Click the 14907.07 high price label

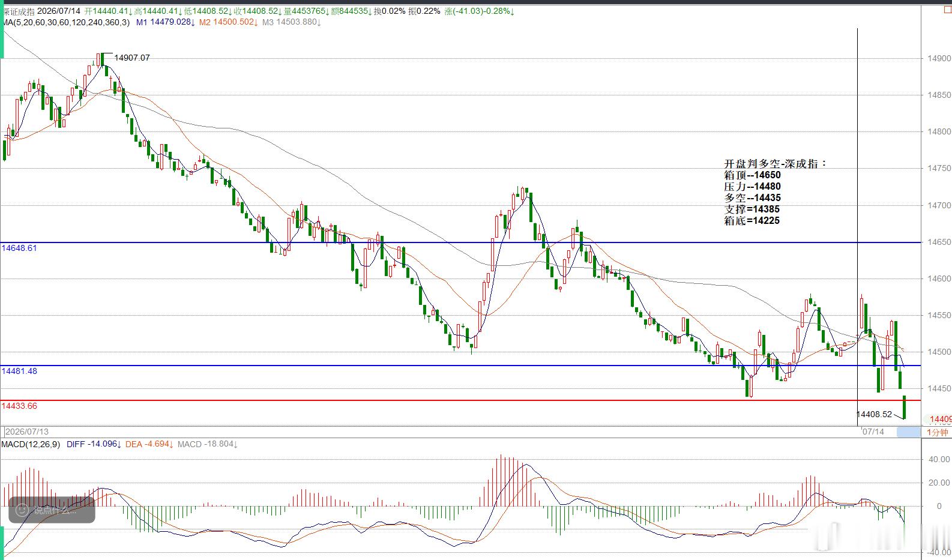[132, 58]
